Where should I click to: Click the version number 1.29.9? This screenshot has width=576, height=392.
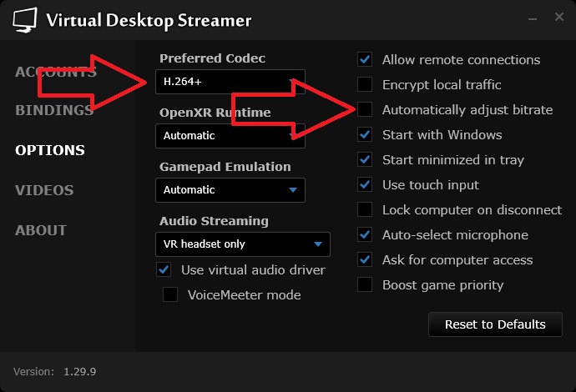(x=79, y=371)
